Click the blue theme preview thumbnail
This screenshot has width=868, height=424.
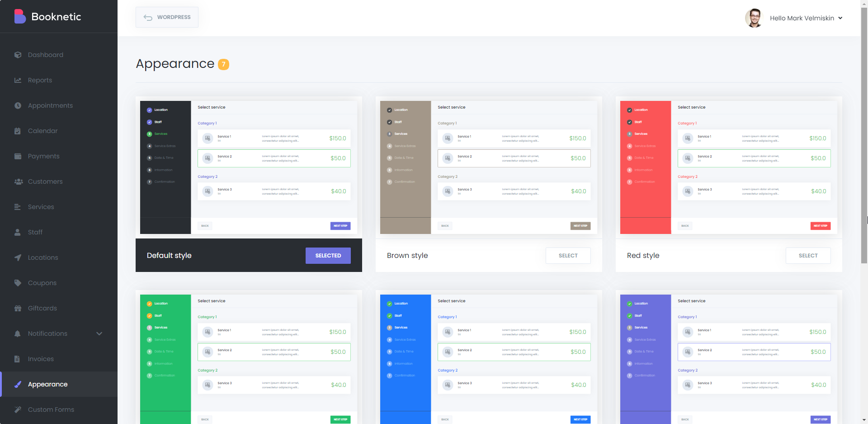point(489,359)
